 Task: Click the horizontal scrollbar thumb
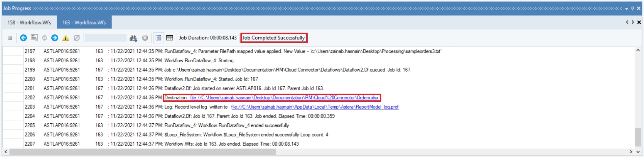[x=143, y=152]
